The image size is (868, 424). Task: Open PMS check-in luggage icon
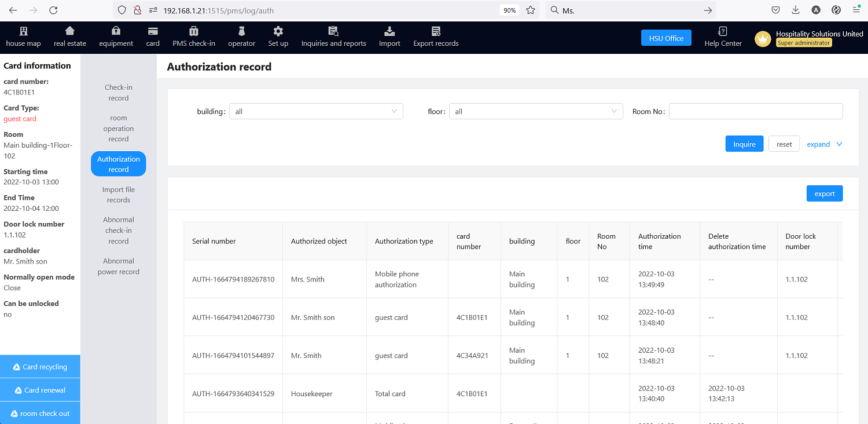click(194, 31)
